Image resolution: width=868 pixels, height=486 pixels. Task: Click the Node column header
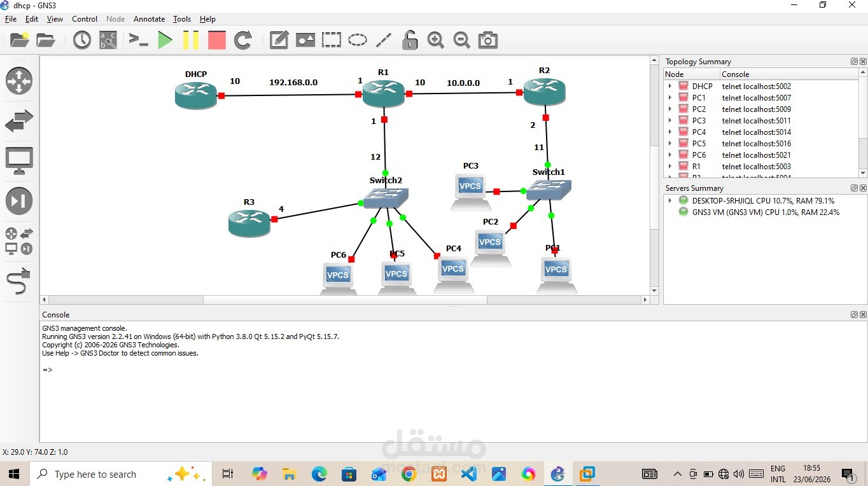(x=692, y=74)
